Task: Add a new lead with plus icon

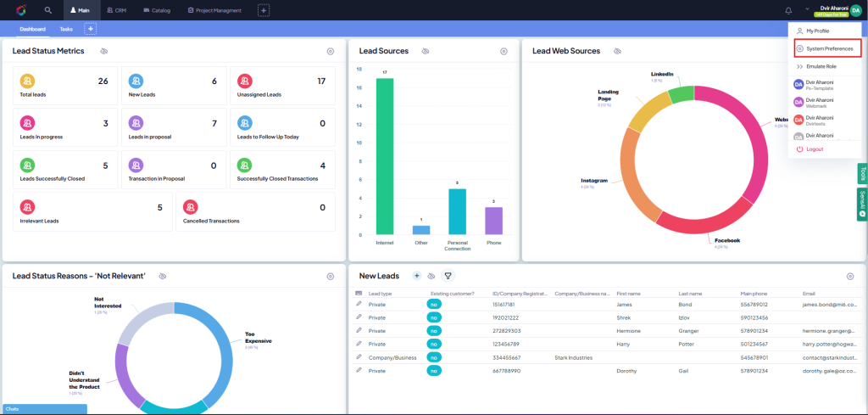Action: (x=416, y=276)
